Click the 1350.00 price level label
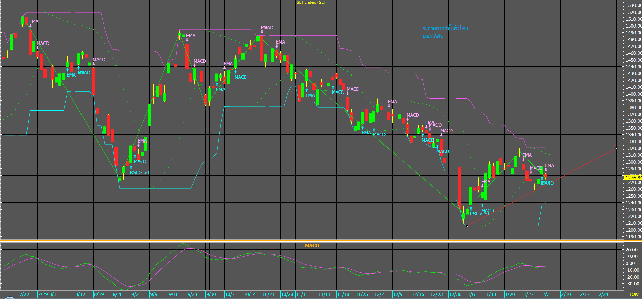 [634, 128]
